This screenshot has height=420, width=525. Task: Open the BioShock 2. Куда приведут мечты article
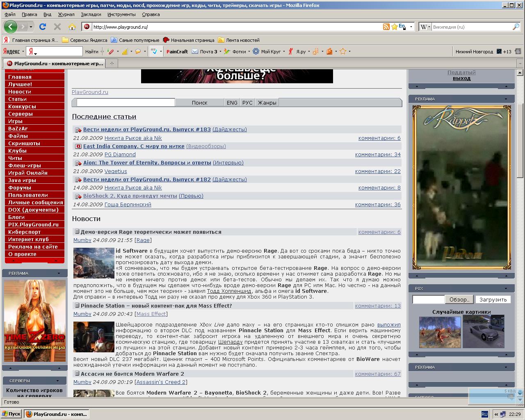point(130,196)
